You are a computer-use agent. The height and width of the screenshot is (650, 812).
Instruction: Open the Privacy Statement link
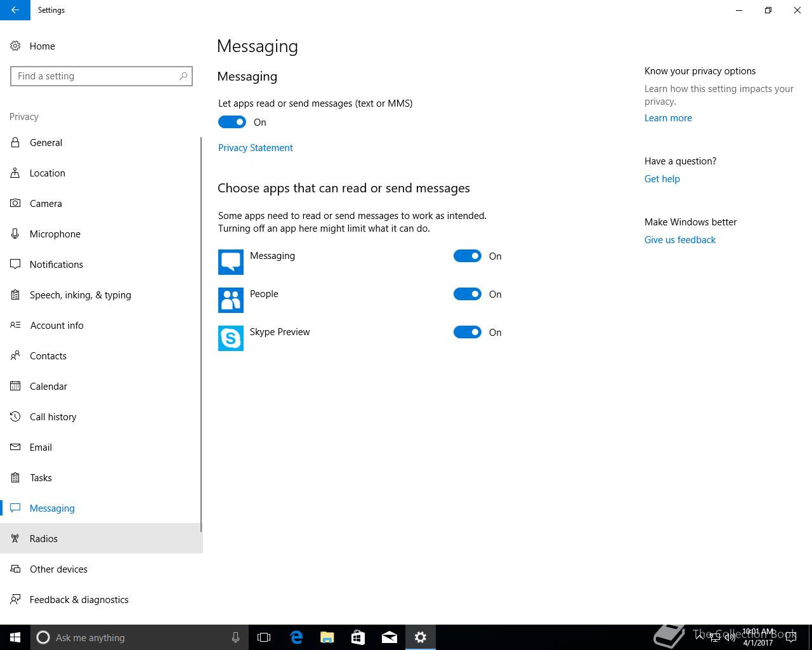point(256,147)
